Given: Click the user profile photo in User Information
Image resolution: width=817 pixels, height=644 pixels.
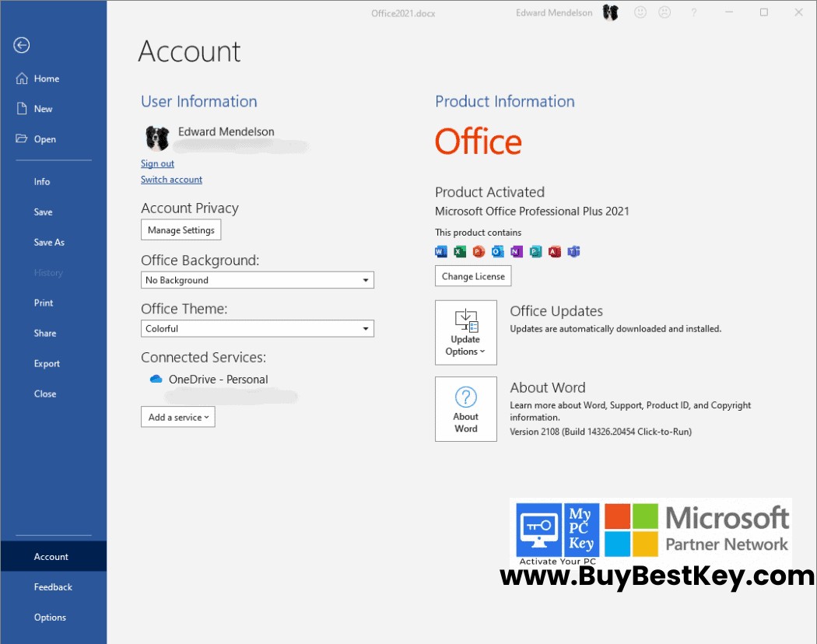Looking at the screenshot, I should click(x=157, y=138).
